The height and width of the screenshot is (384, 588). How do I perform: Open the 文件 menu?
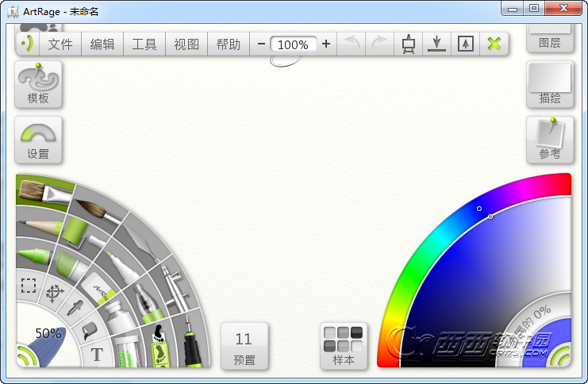tap(60, 44)
